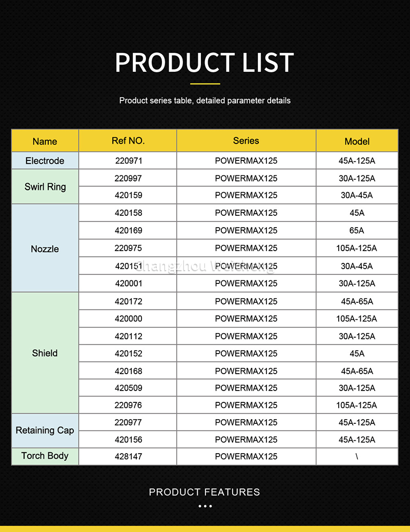Select reference number 428147
This screenshot has width=410, height=532.
[129, 456]
